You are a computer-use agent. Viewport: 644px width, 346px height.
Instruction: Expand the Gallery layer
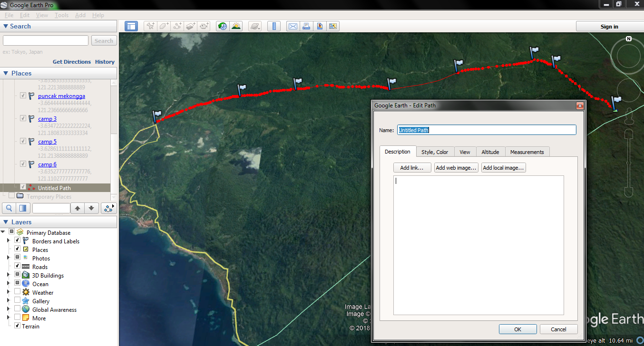pos(9,301)
